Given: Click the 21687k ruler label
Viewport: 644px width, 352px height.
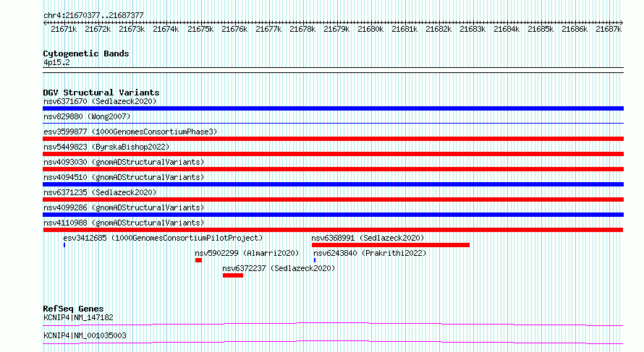Looking at the screenshot, I should (609, 29).
